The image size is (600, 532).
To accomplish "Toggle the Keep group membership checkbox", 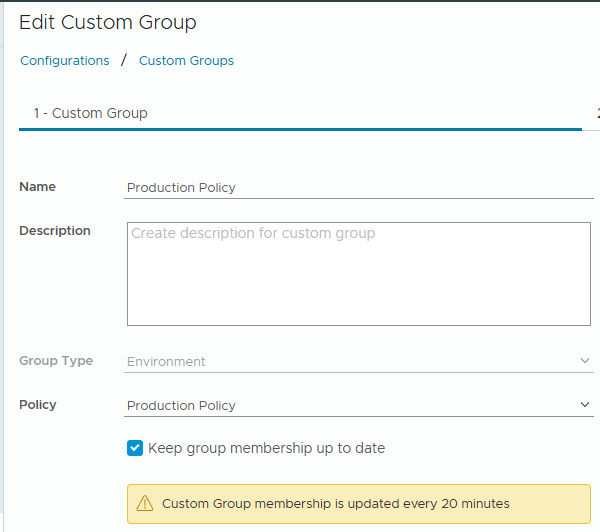I will click(135, 448).
